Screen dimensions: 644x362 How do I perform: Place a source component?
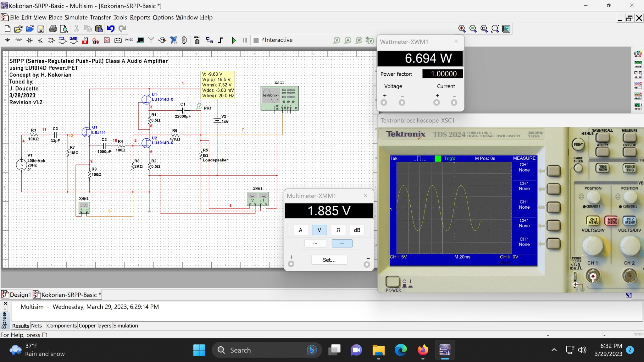[x=8, y=40]
